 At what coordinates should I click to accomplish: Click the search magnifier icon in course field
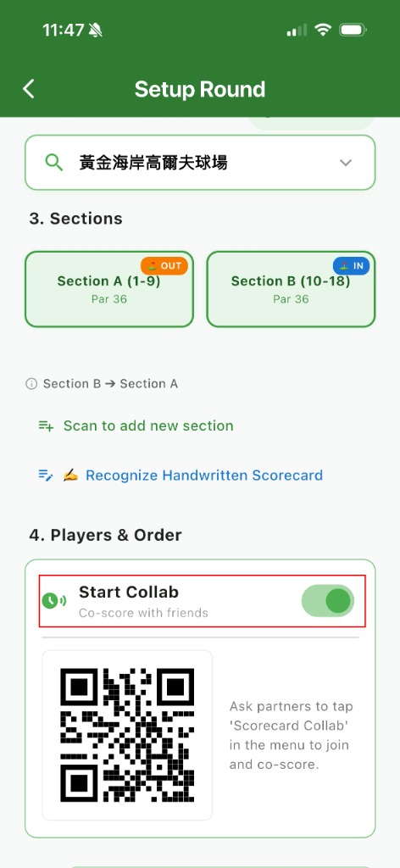pos(53,163)
